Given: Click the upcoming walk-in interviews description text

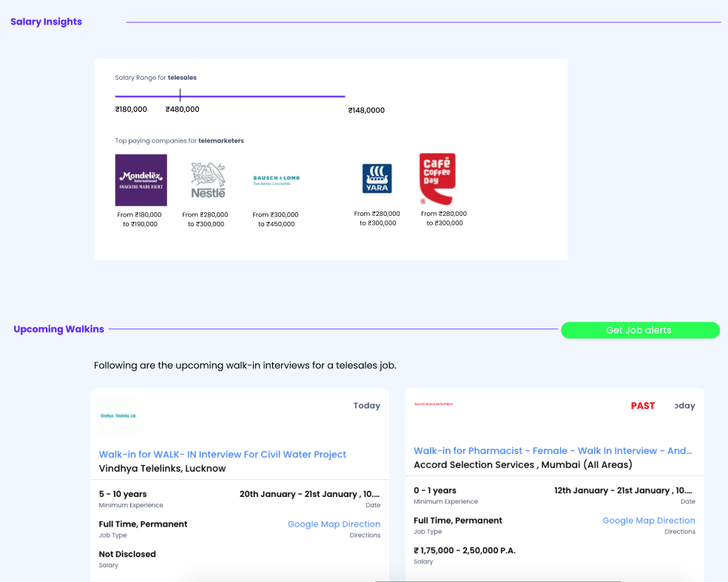Looking at the screenshot, I should [245, 365].
